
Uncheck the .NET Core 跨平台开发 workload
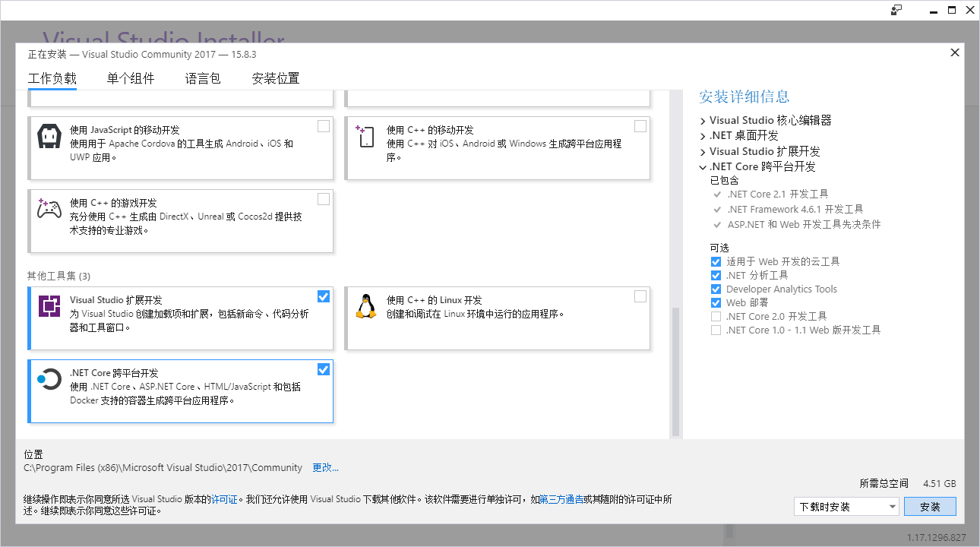324,369
